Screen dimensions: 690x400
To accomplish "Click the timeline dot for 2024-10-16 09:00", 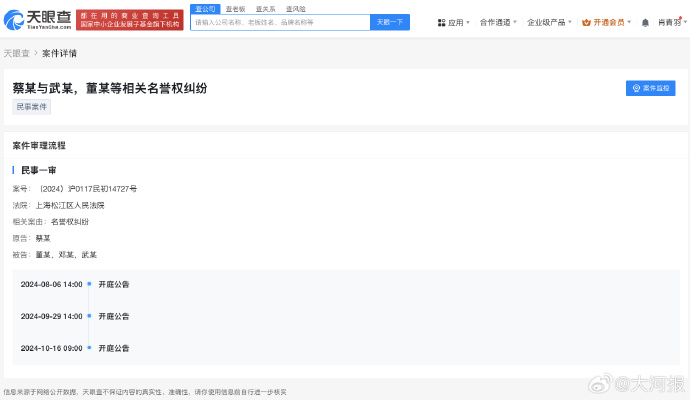I will pos(89,348).
